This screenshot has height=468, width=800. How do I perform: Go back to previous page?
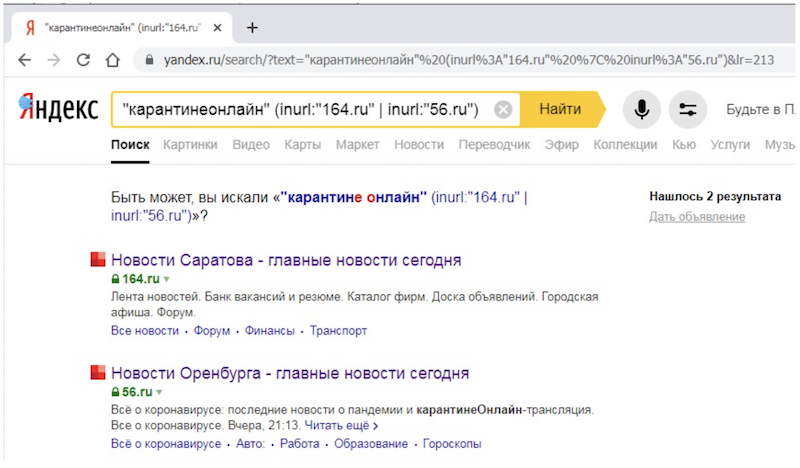coord(24,60)
